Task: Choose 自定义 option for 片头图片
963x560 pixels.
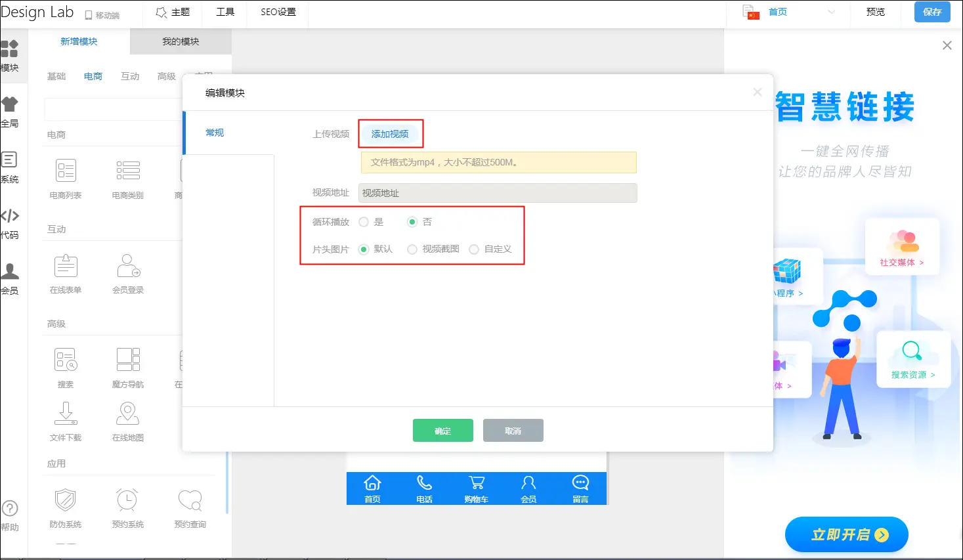Action: [474, 249]
